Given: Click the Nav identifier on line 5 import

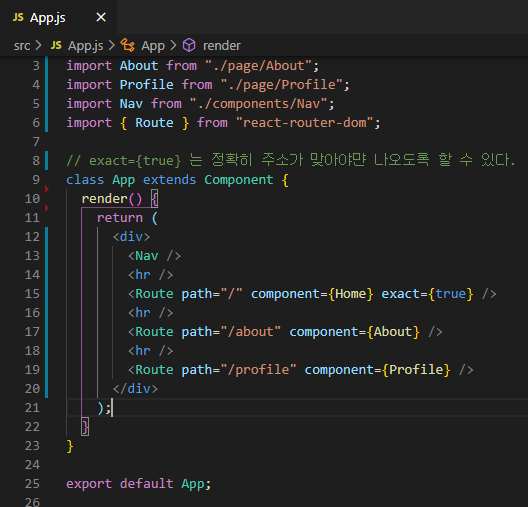Looking at the screenshot, I should coord(131,104).
